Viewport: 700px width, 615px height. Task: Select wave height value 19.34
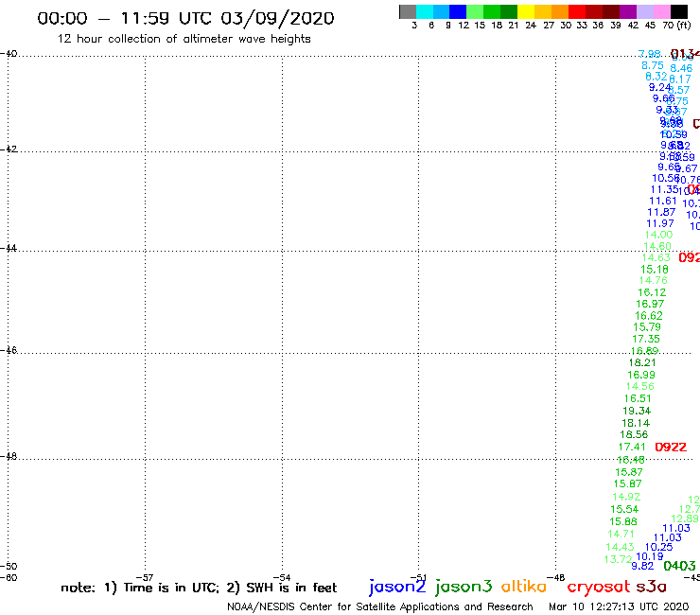(637, 411)
